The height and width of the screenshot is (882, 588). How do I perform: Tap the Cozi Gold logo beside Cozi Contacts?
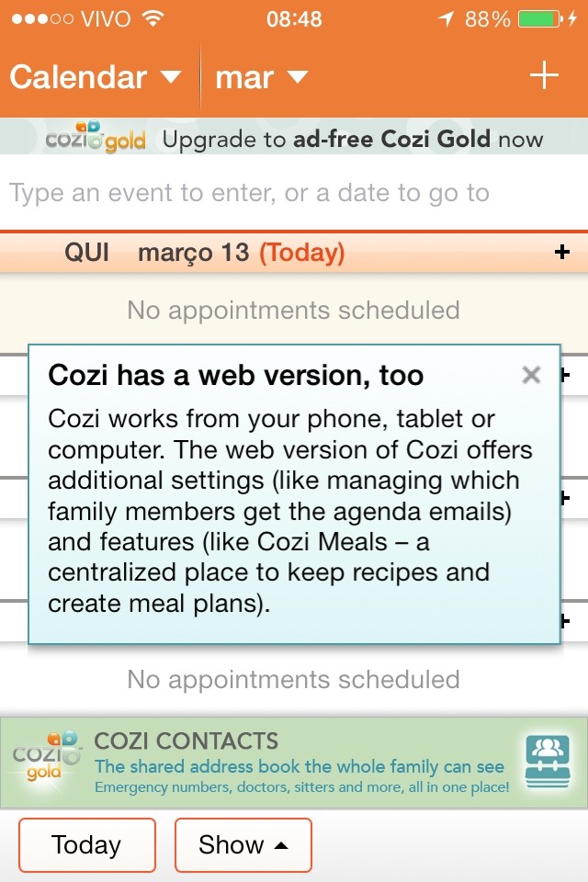click(x=44, y=756)
